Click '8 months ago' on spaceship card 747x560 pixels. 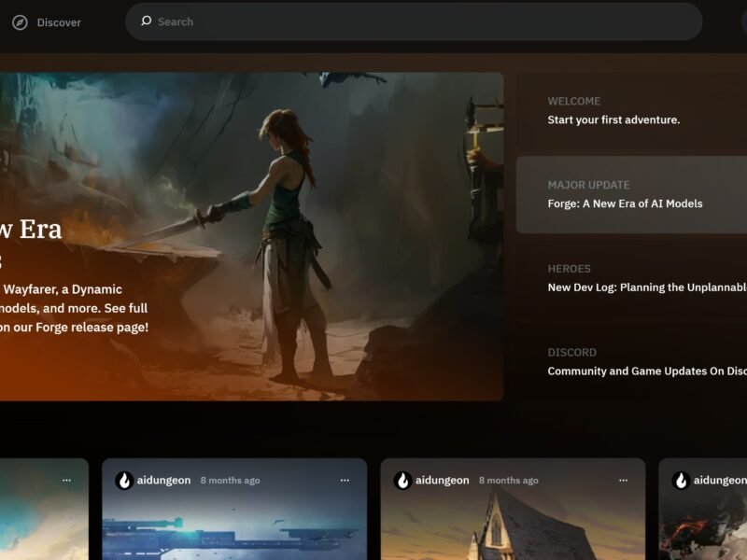tap(230, 481)
